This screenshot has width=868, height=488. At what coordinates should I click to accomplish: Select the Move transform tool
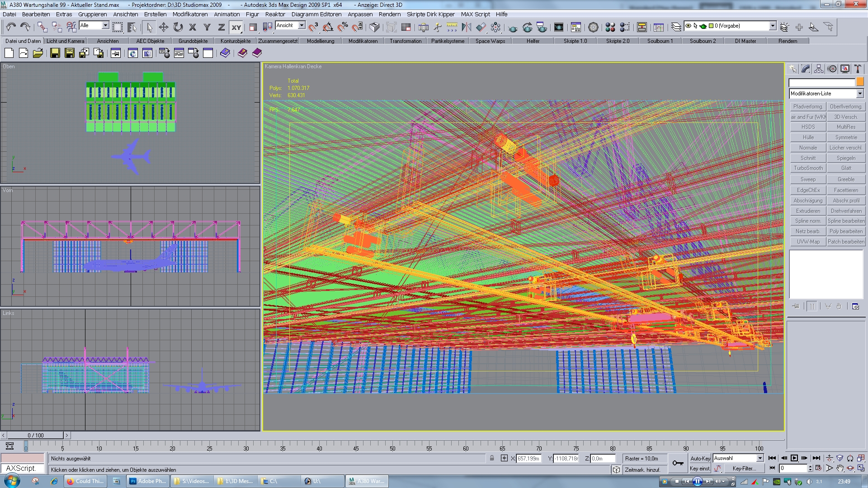pos(163,28)
